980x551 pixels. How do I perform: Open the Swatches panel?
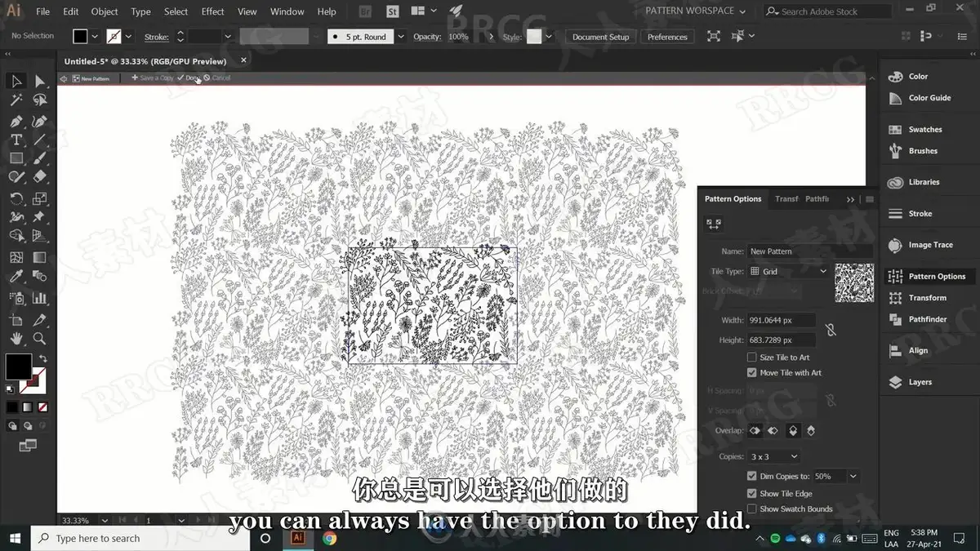point(924,130)
